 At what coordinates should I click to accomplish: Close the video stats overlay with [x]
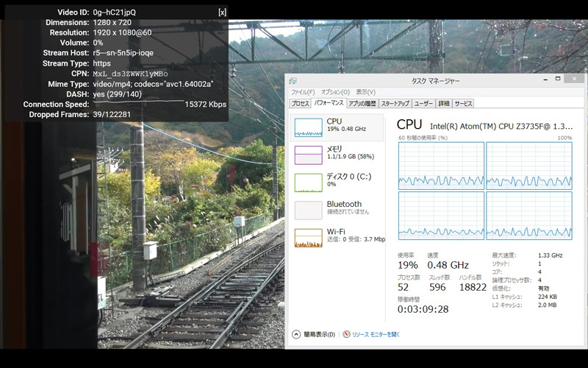click(x=222, y=13)
